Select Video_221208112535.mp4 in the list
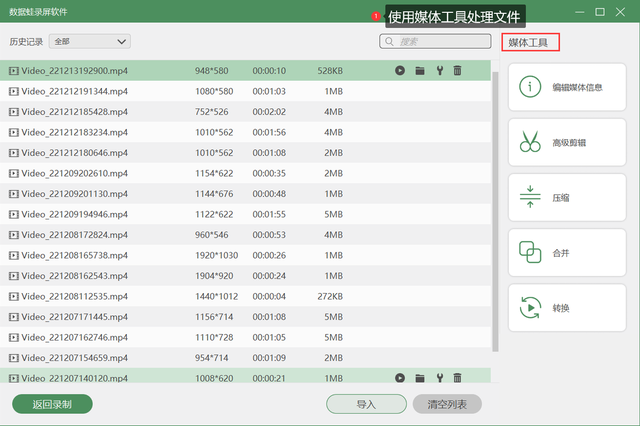640x426 pixels. (x=245, y=296)
